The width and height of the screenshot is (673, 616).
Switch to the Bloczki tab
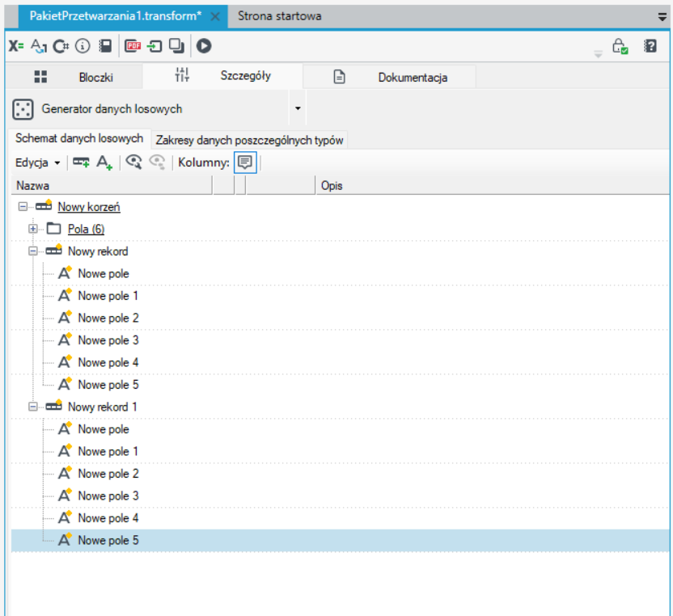[74, 78]
